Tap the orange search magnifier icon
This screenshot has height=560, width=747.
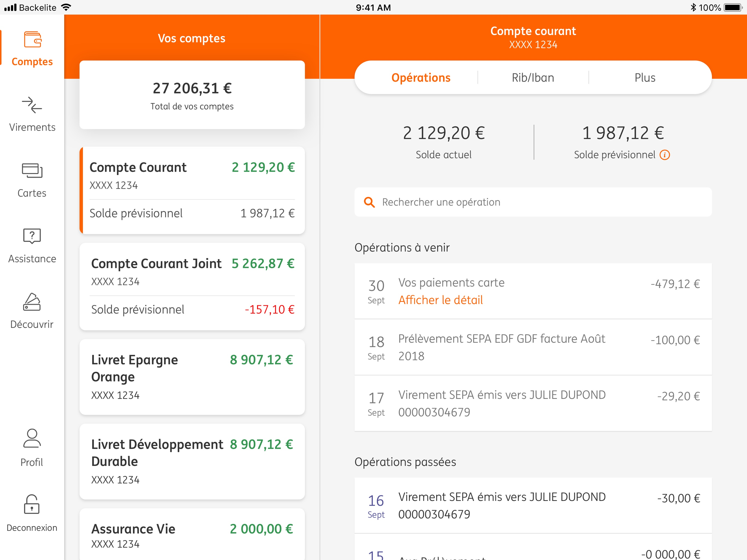pyautogui.click(x=369, y=202)
